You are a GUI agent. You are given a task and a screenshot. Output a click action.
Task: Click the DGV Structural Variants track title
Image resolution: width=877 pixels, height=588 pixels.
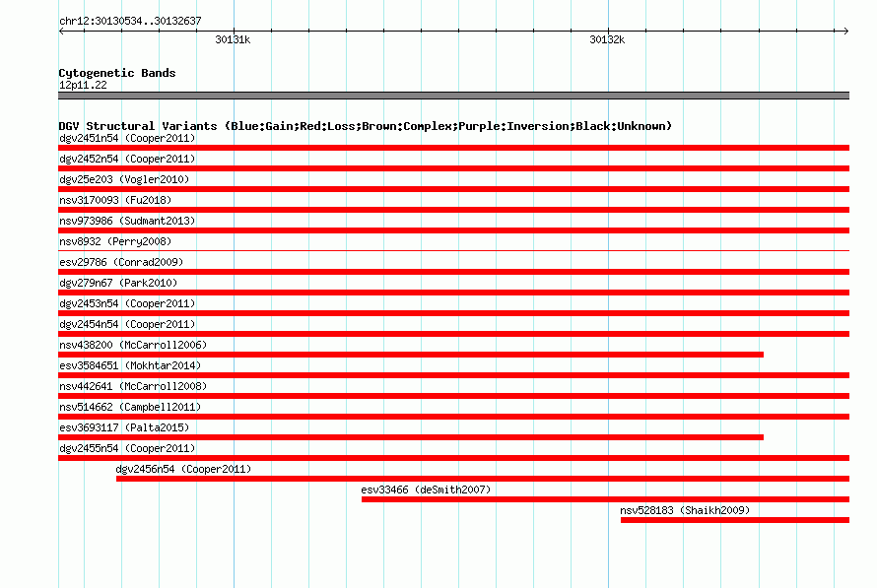366,126
